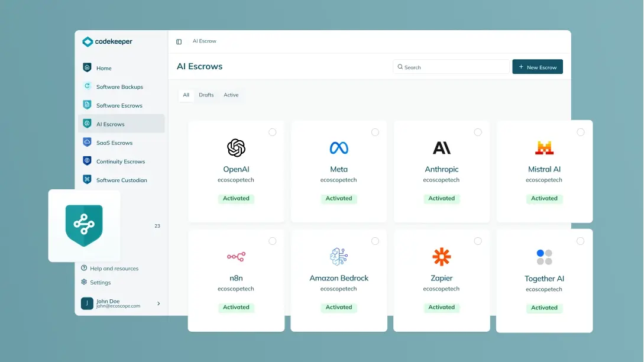This screenshot has width=644, height=362.
Task: Select the Home icon in the sidebar
Action: point(88,68)
